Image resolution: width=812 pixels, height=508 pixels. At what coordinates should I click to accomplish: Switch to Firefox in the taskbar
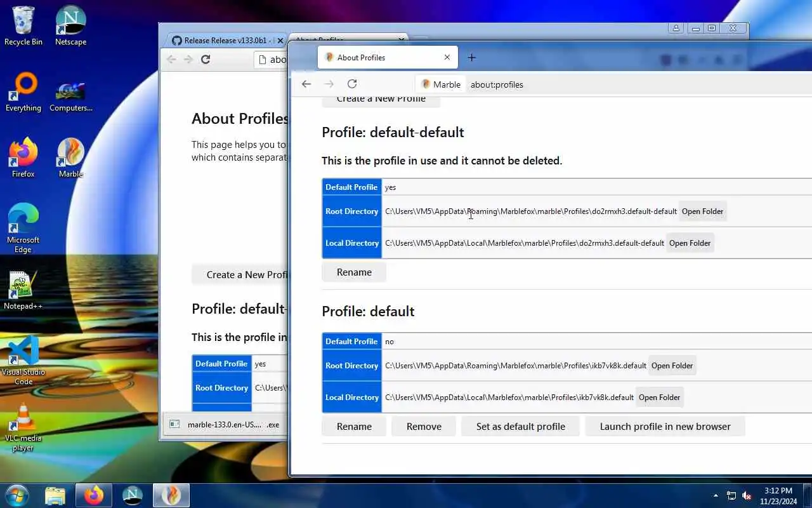tap(94, 495)
